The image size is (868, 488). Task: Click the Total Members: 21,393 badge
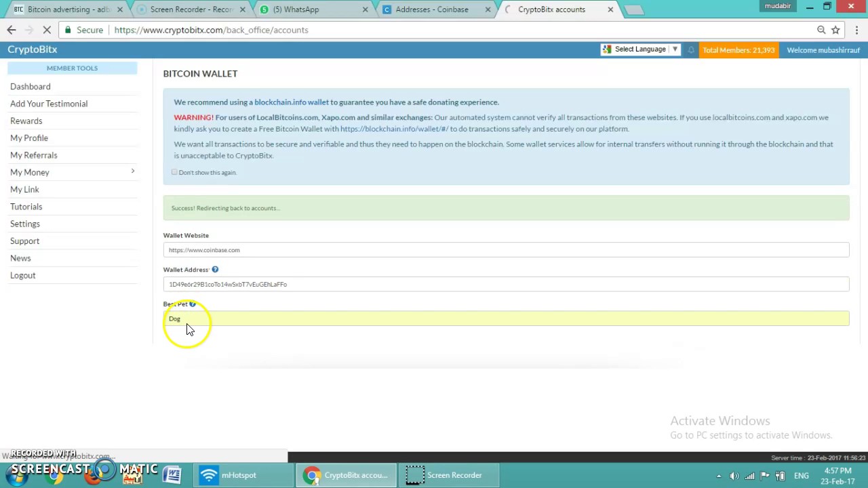[738, 50]
